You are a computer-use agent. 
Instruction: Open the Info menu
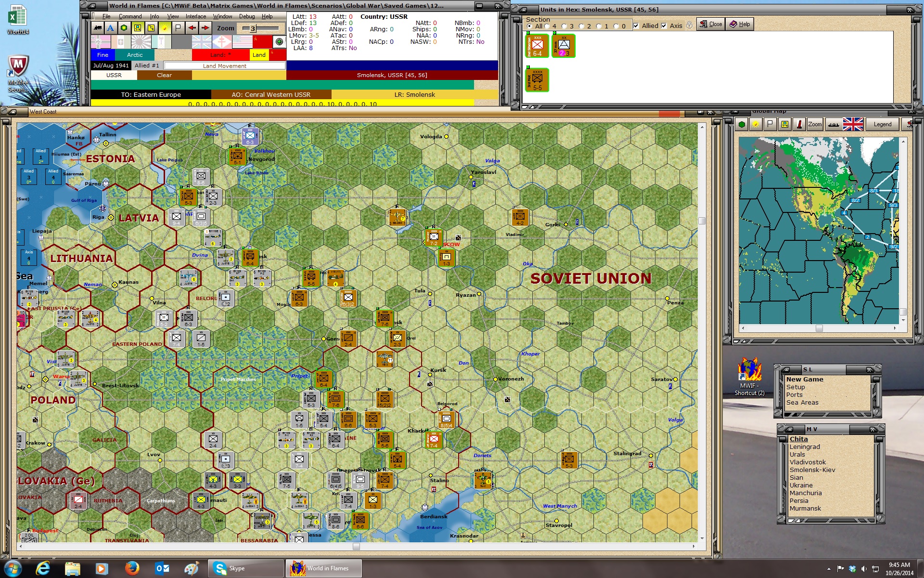154,16
